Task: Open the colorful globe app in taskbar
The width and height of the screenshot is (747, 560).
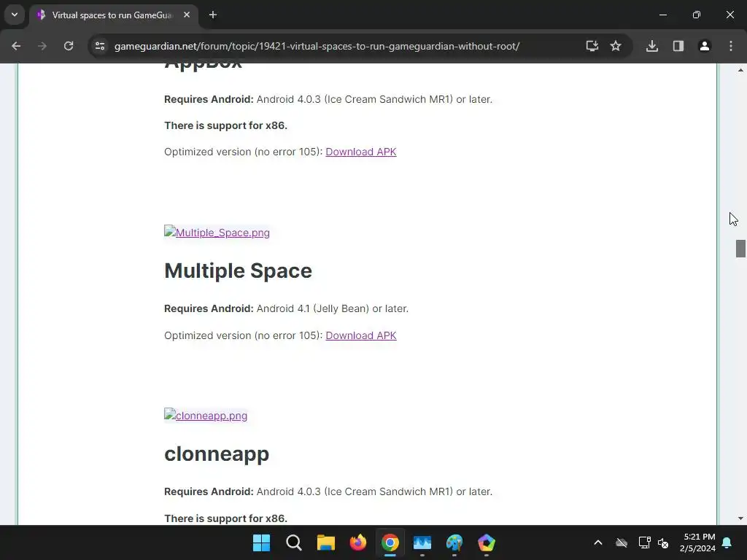Action: pos(454,542)
